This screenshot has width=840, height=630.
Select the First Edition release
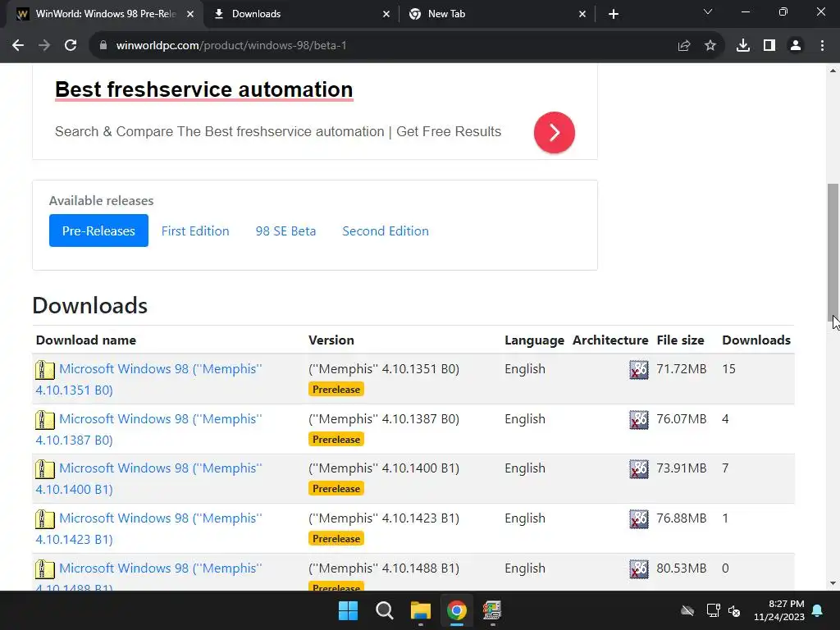click(x=195, y=231)
